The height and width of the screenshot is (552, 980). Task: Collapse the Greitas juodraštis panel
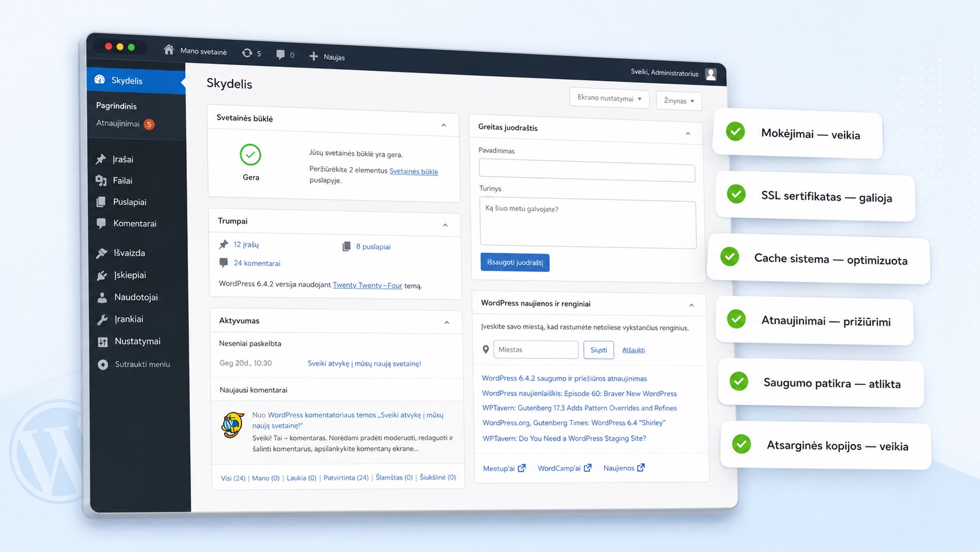click(x=688, y=134)
